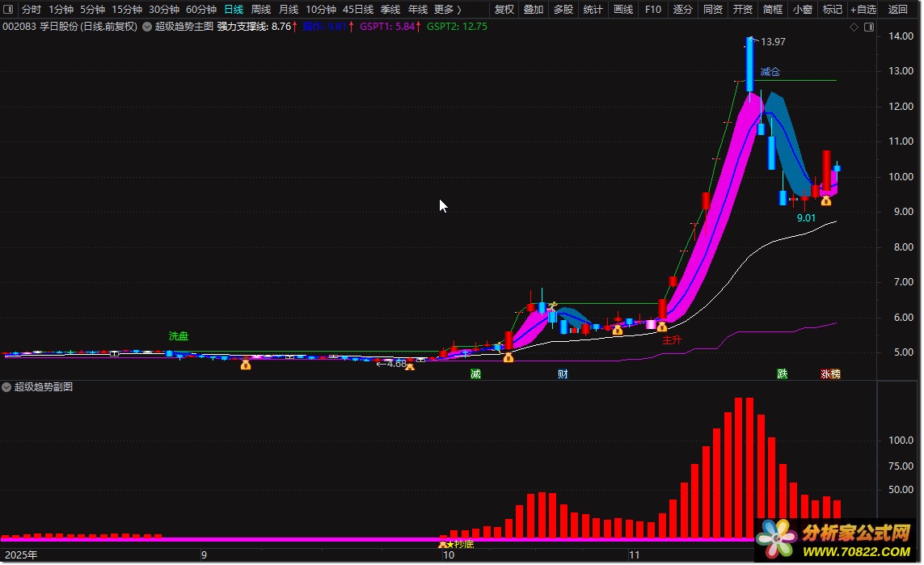
Task: Click the 100.0 sub-chart axis label
Action: click(x=901, y=440)
